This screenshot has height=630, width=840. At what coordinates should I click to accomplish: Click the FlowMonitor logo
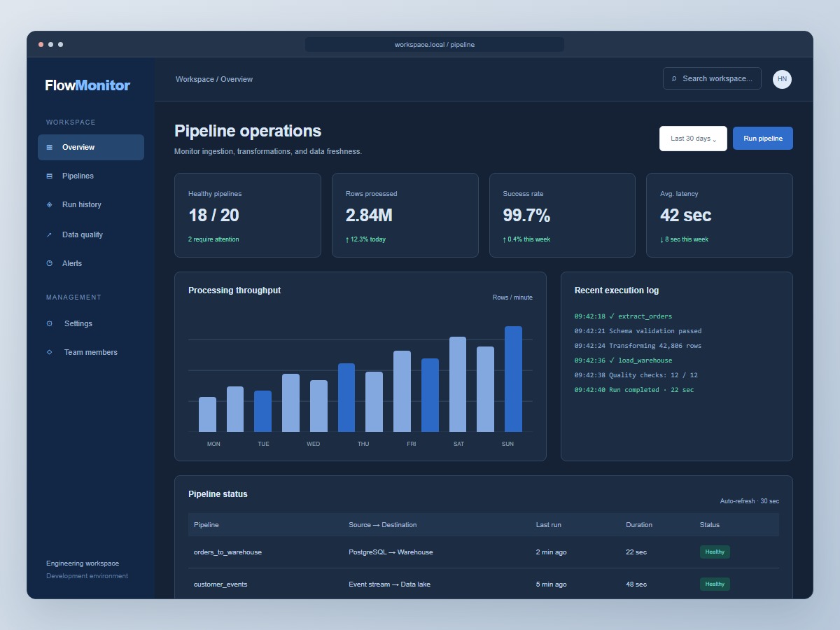click(x=87, y=85)
